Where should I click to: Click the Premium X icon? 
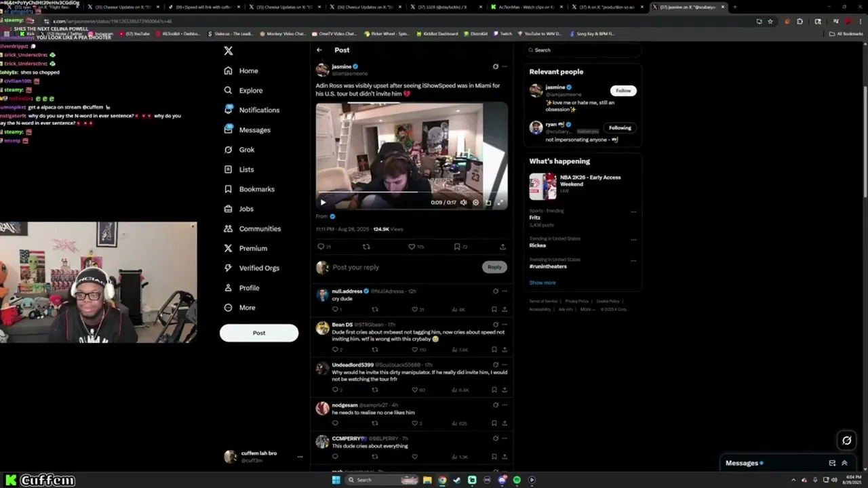tap(229, 248)
